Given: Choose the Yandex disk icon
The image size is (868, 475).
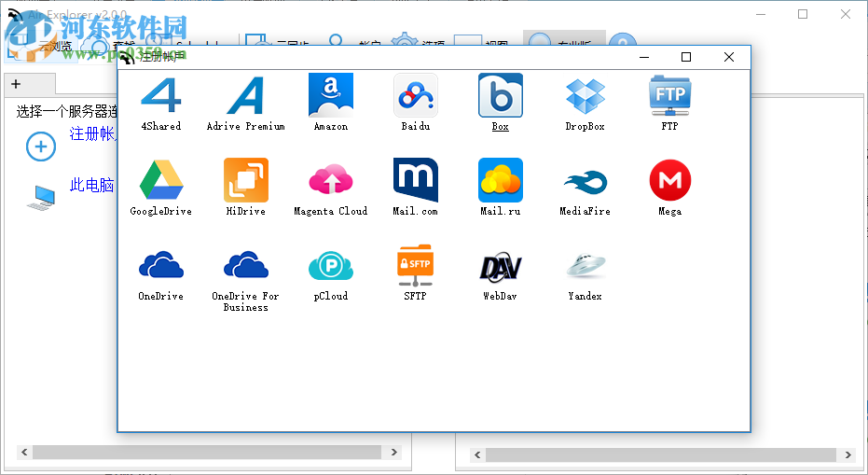Looking at the screenshot, I should click(x=586, y=265).
